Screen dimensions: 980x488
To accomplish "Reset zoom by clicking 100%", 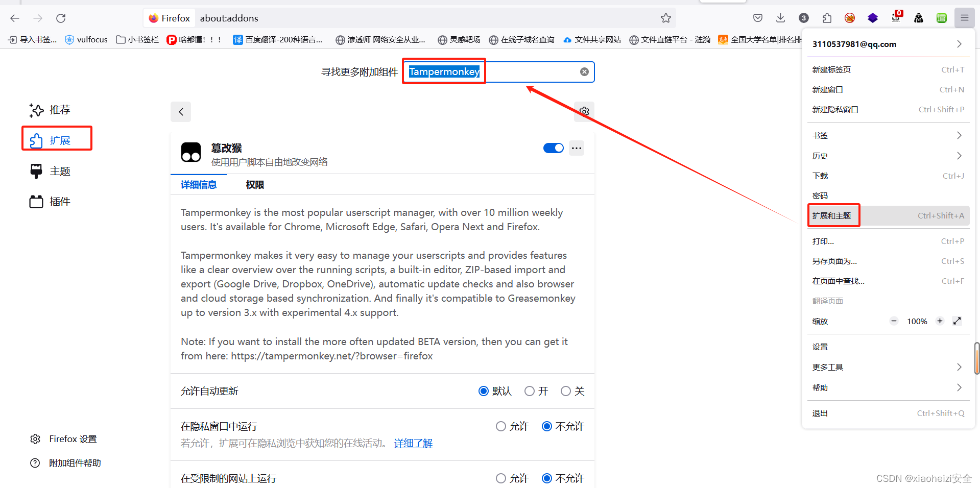I will coord(917,322).
